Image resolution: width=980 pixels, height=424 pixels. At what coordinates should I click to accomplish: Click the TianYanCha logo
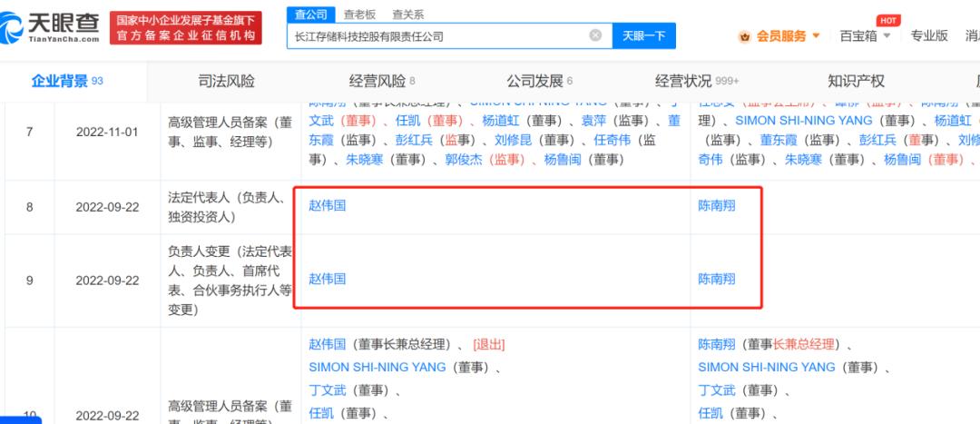(50, 27)
